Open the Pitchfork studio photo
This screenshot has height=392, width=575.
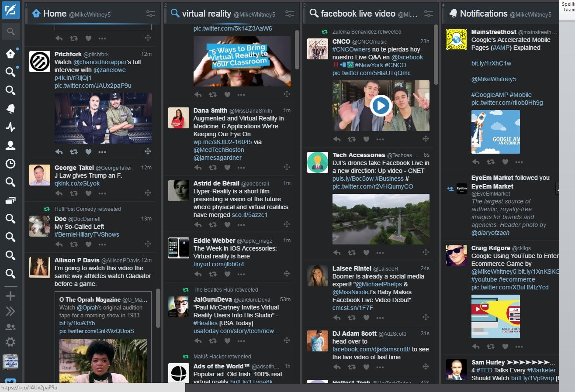(103, 118)
